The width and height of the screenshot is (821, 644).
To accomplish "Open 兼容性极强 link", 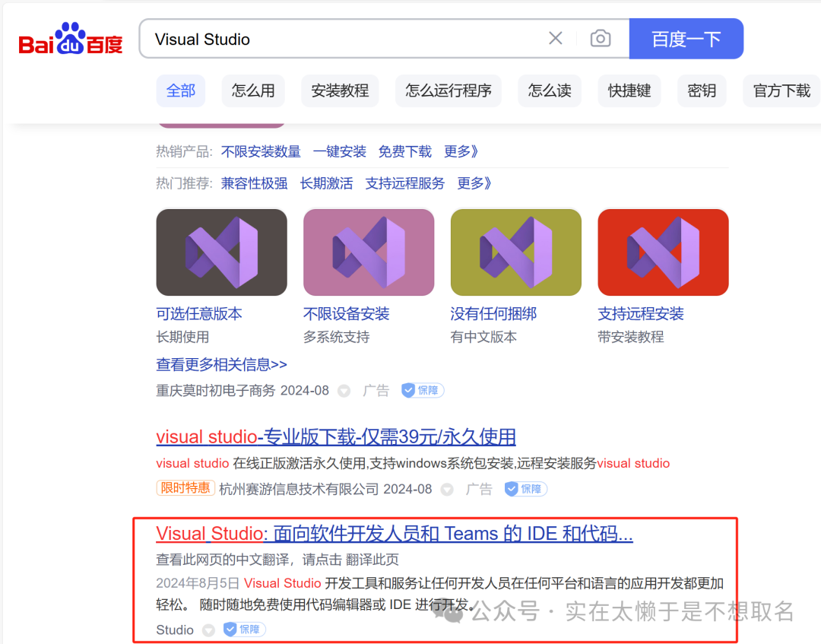I will pos(254,183).
